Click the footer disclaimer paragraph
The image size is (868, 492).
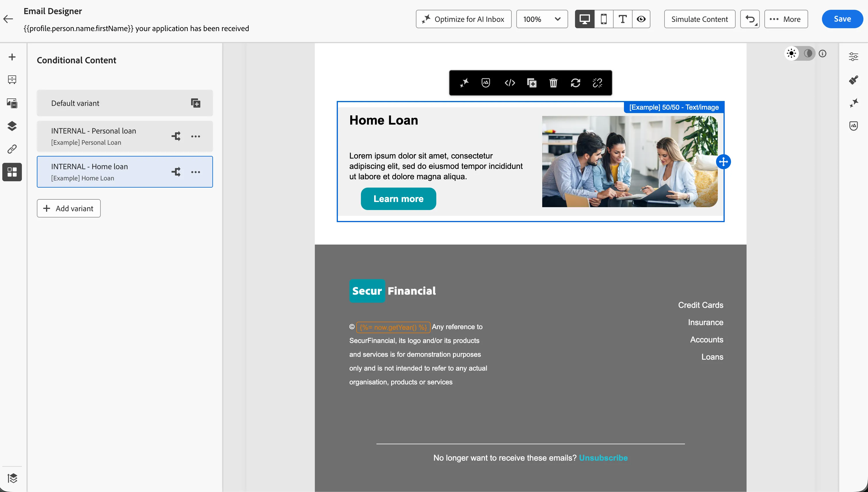[418, 354]
